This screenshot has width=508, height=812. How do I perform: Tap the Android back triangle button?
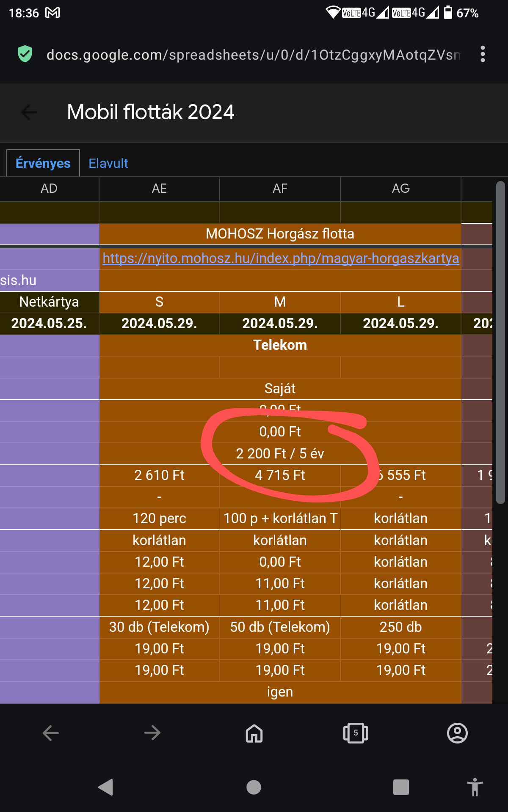105,787
